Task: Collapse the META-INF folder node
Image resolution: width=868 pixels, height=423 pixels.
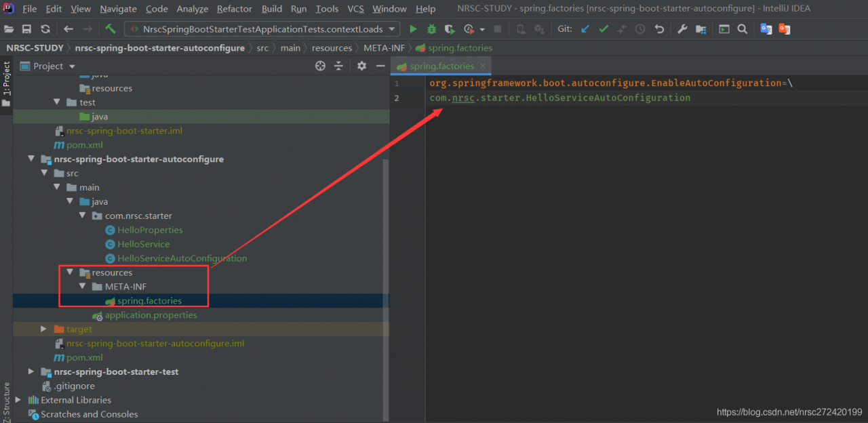Action: (83, 287)
